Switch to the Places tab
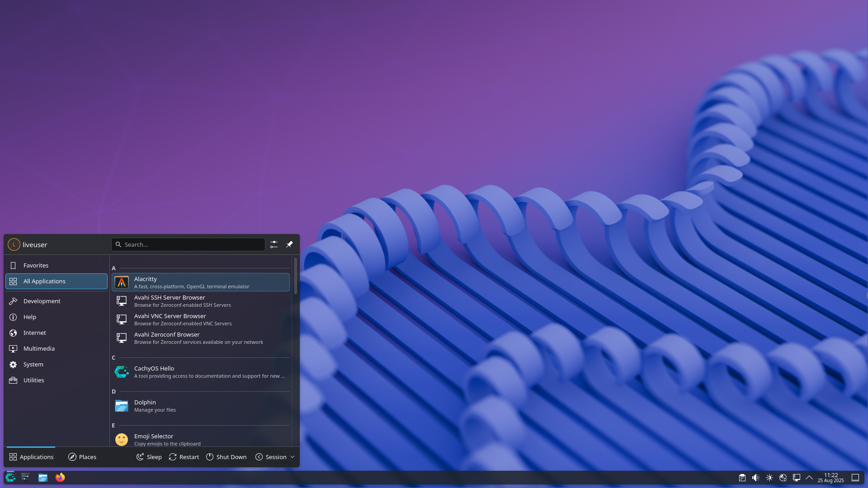Screen dimensions: 868x488 coord(82,457)
